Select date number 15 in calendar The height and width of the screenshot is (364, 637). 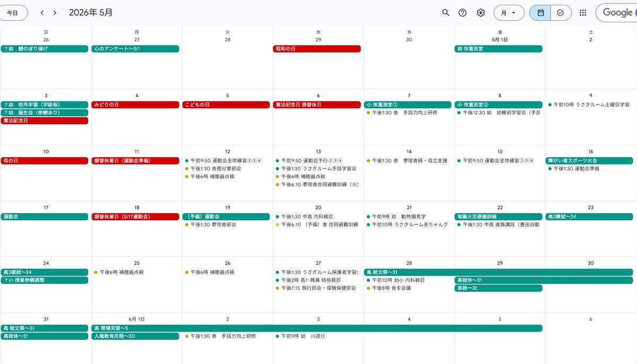(x=500, y=152)
